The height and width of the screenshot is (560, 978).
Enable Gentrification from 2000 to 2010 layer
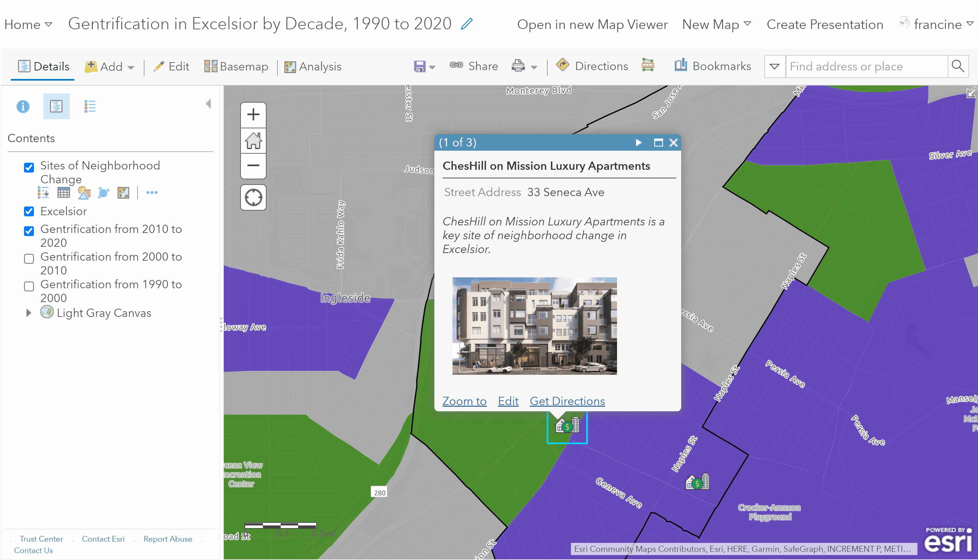[29, 259]
